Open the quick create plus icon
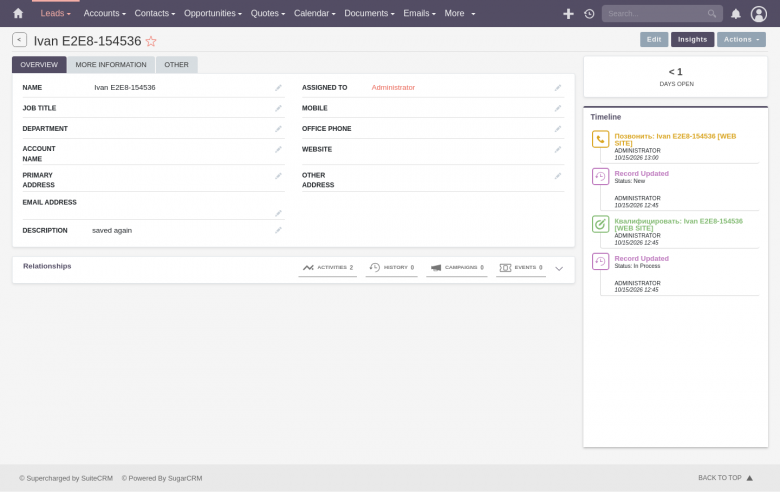 coord(568,14)
